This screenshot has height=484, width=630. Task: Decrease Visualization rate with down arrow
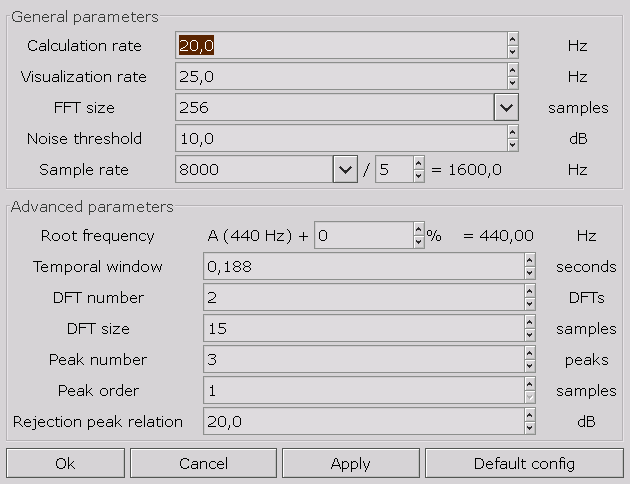(512, 83)
